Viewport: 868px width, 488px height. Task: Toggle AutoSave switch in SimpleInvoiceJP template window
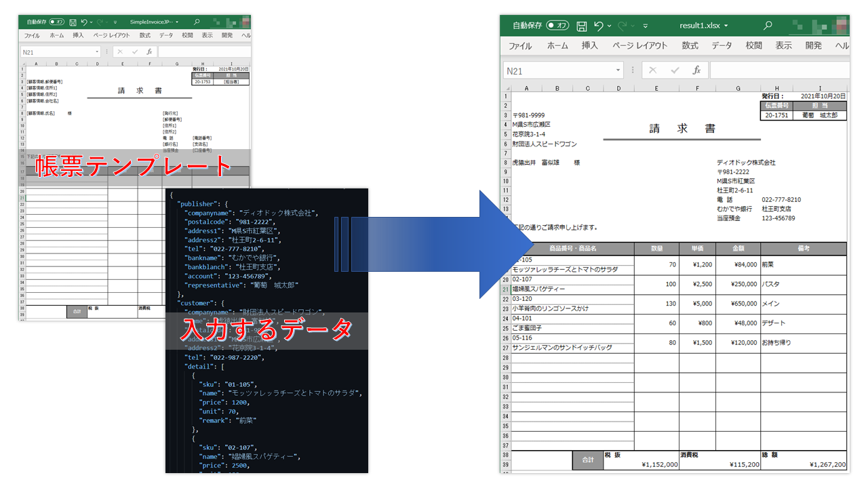tap(57, 22)
